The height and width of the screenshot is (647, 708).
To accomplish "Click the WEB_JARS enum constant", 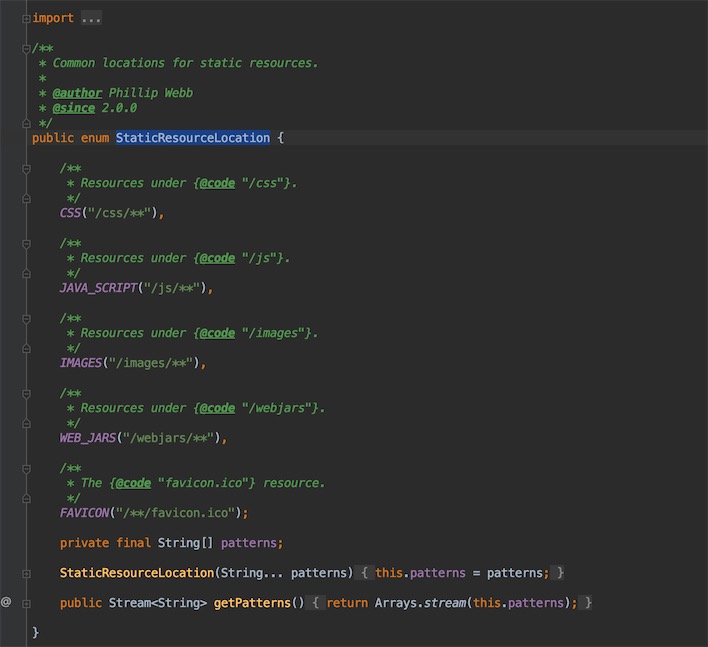I will coord(88,438).
